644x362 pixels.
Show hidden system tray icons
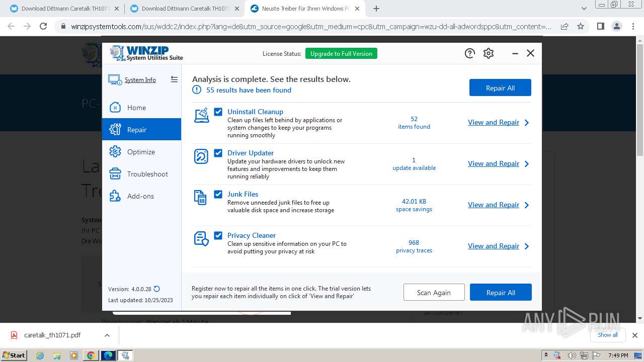546,355
